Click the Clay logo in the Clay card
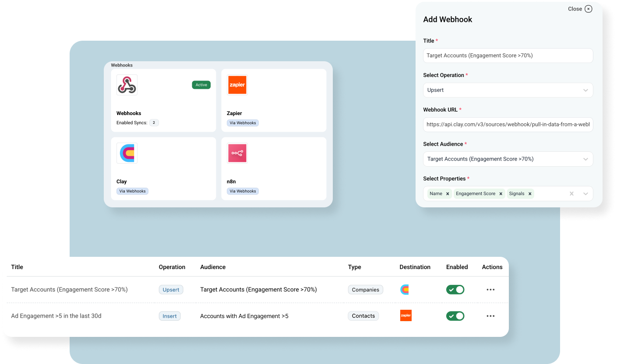 pyautogui.click(x=127, y=153)
